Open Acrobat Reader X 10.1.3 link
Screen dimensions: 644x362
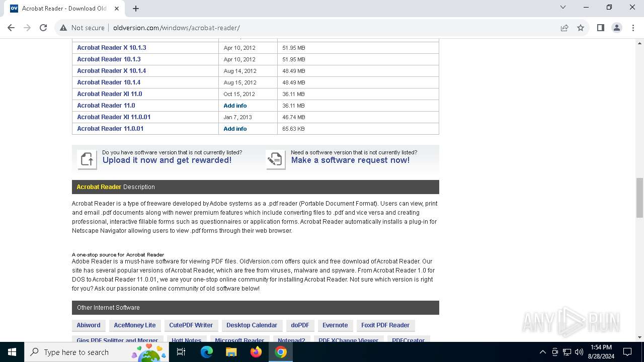click(x=112, y=48)
